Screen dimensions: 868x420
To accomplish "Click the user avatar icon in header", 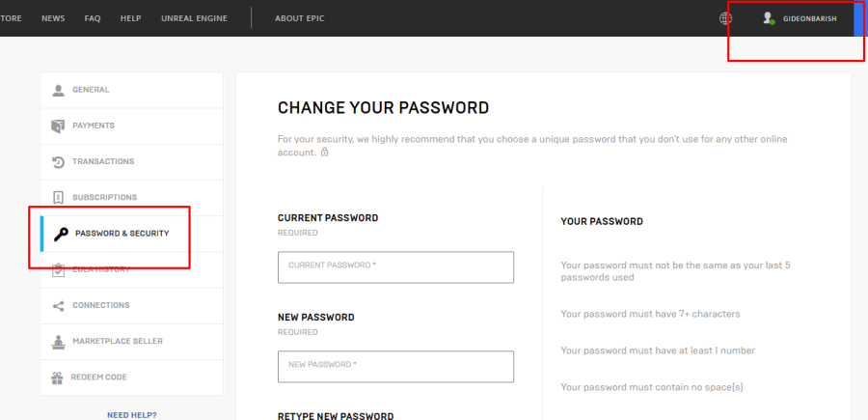I will 769,18.
